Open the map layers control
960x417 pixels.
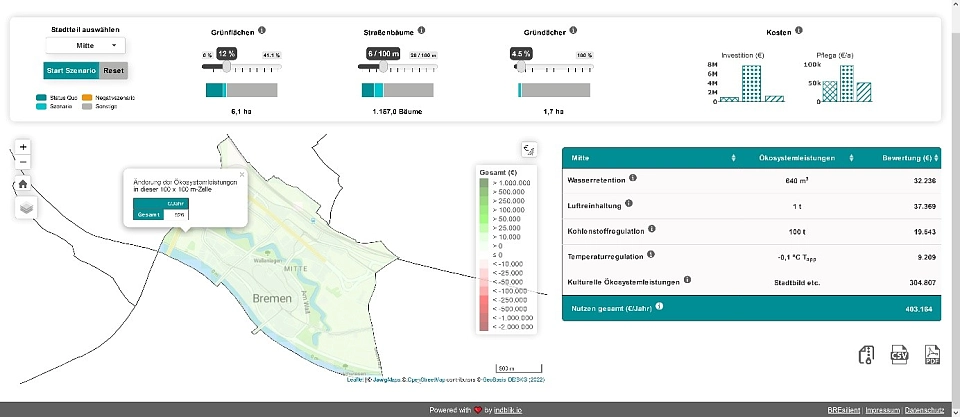[23, 208]
